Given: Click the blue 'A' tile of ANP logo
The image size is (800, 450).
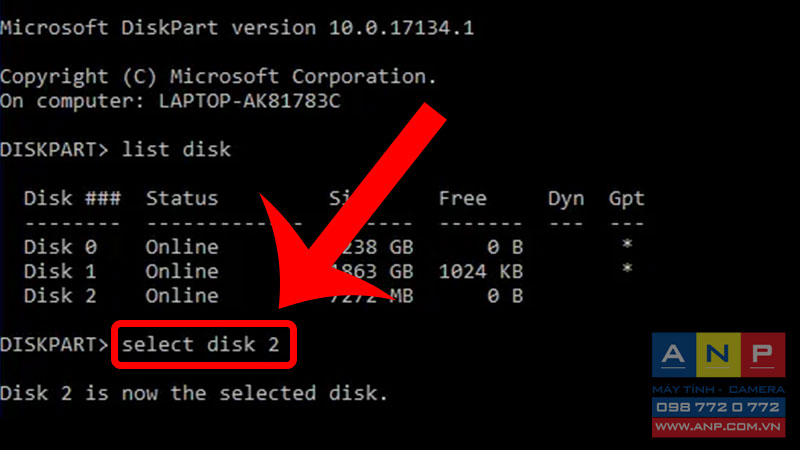Looking at the screenshot, I should point(673,355).
